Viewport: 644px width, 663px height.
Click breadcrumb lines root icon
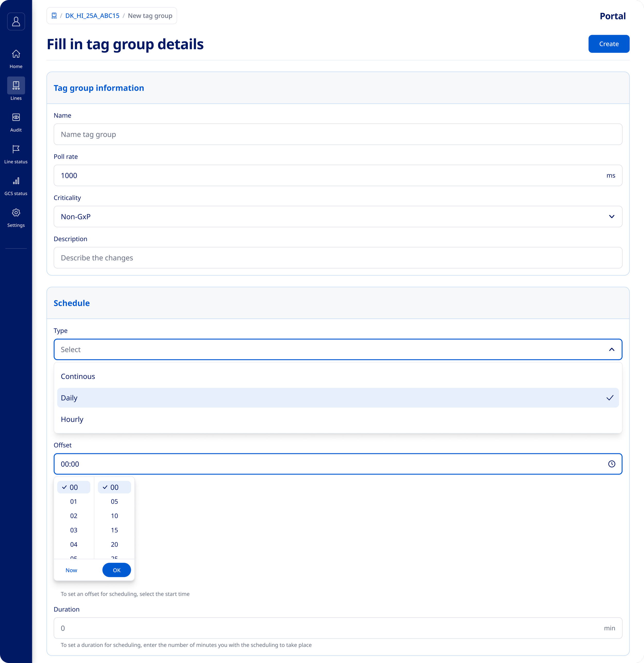pos(54,15)
